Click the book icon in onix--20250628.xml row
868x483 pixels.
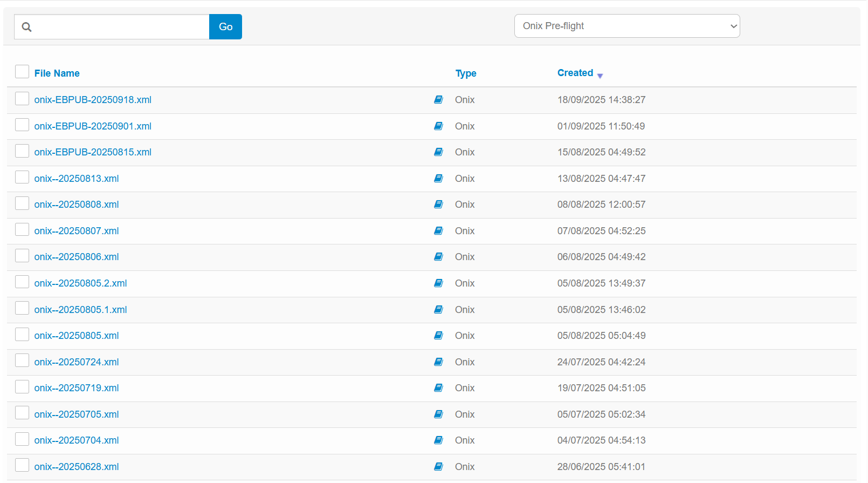(438, 467)
